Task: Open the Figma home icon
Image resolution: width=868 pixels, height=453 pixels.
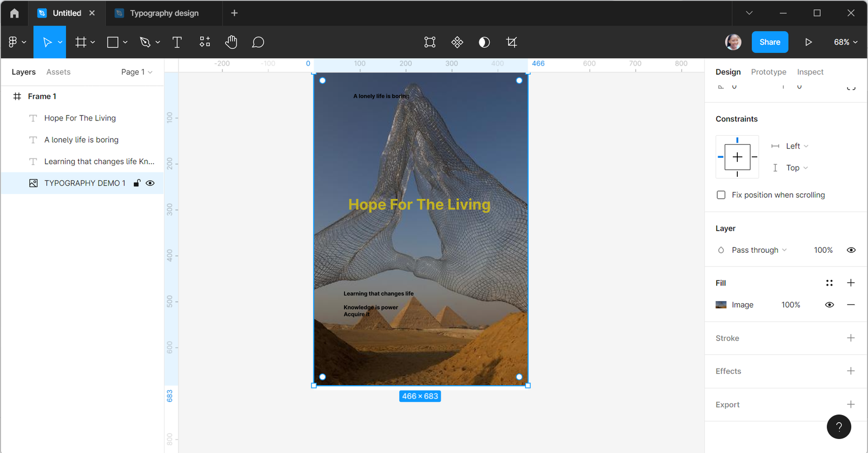Action: tap(14, 13)
